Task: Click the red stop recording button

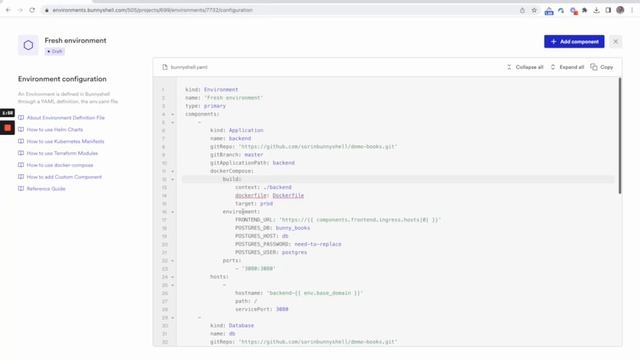Action: pyautogui.click(x=7, y=128)
